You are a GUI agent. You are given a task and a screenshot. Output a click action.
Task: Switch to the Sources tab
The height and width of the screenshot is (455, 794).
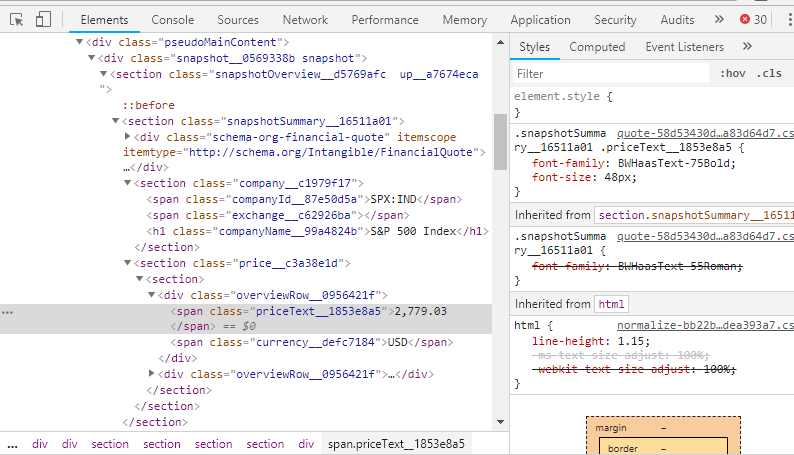238,20
